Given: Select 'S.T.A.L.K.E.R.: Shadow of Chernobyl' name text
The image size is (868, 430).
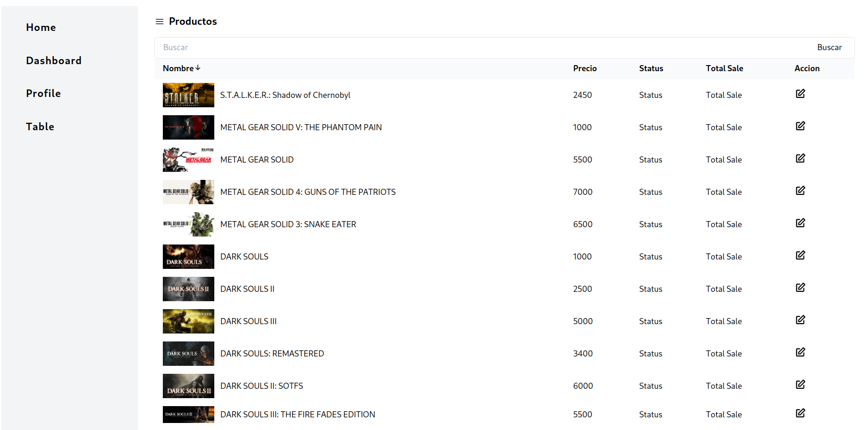Looking at the screenshot, I should pyautogui.click(x=285, y=95).
